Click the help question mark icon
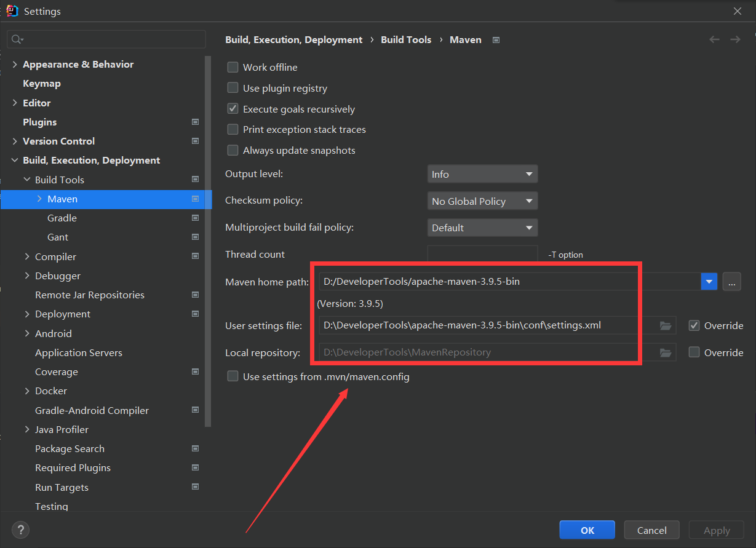The width and height of the screenshot is (756, 548). 20,530
